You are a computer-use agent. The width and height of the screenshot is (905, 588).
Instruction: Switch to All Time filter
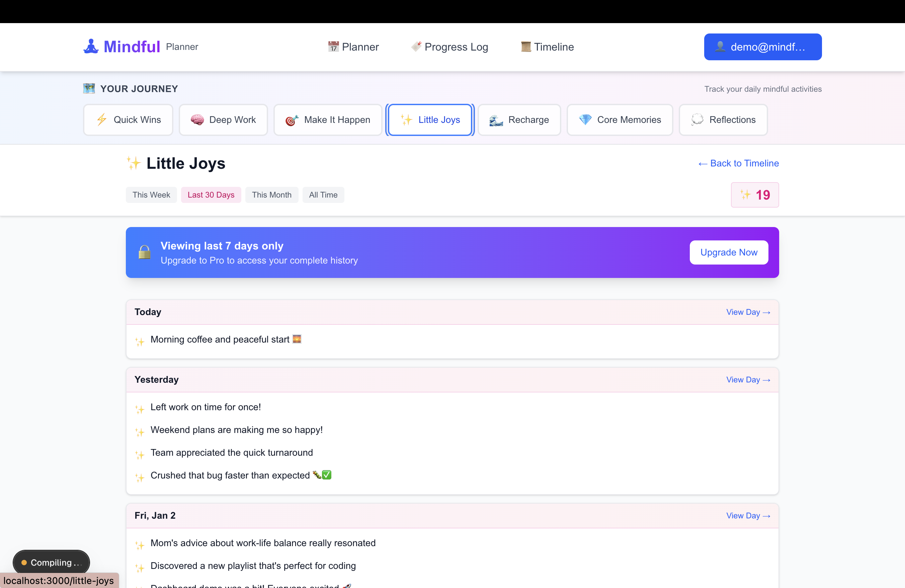[x=323, y=195]
